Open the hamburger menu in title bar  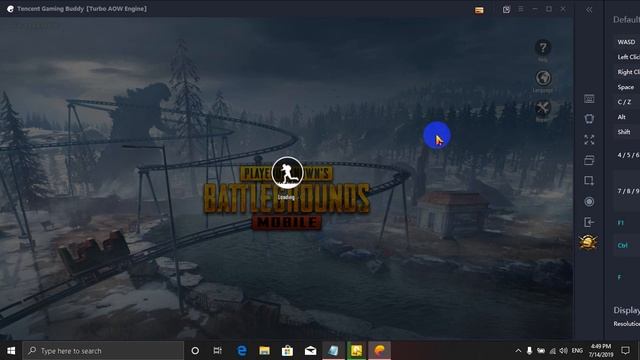pyautogui.click(x=521, y=9)
